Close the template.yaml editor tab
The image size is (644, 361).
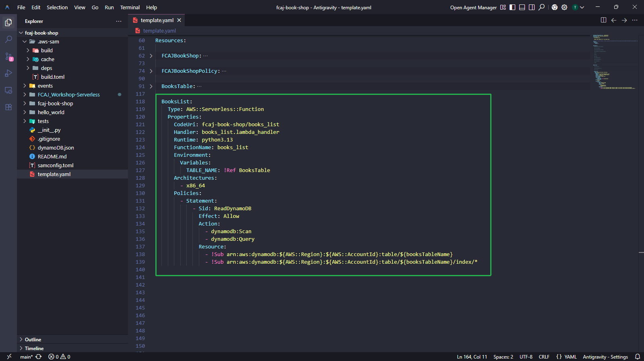click(x=179, y=20)
